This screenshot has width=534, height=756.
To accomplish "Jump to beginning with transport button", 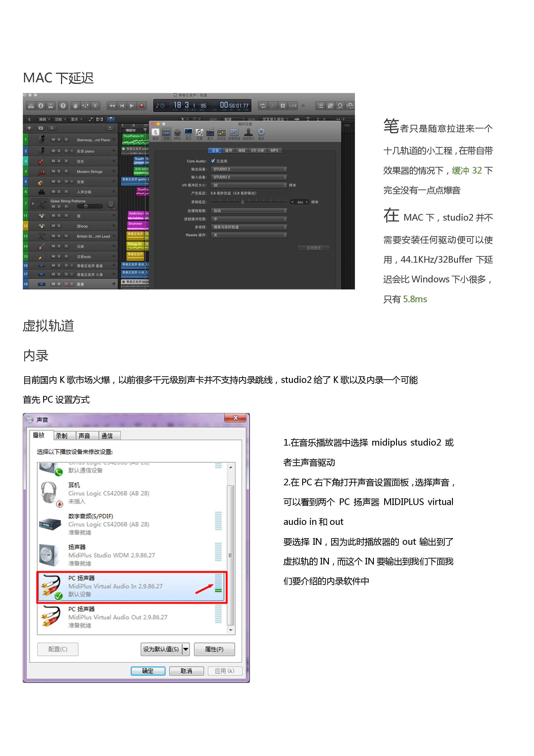I will (x=122, y=106).
